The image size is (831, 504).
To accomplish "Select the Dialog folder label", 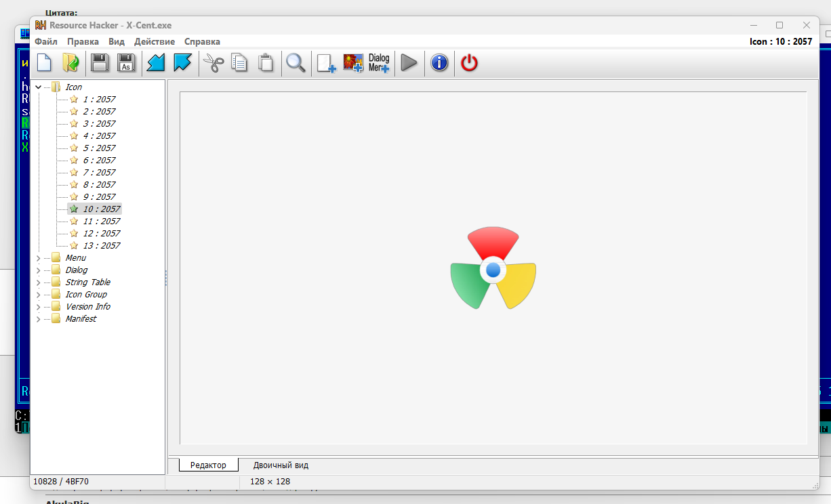I will click(76, 270).
